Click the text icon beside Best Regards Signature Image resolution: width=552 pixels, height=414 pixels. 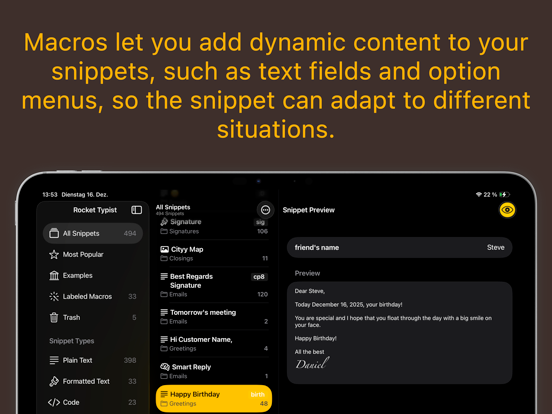coord(164,276)
